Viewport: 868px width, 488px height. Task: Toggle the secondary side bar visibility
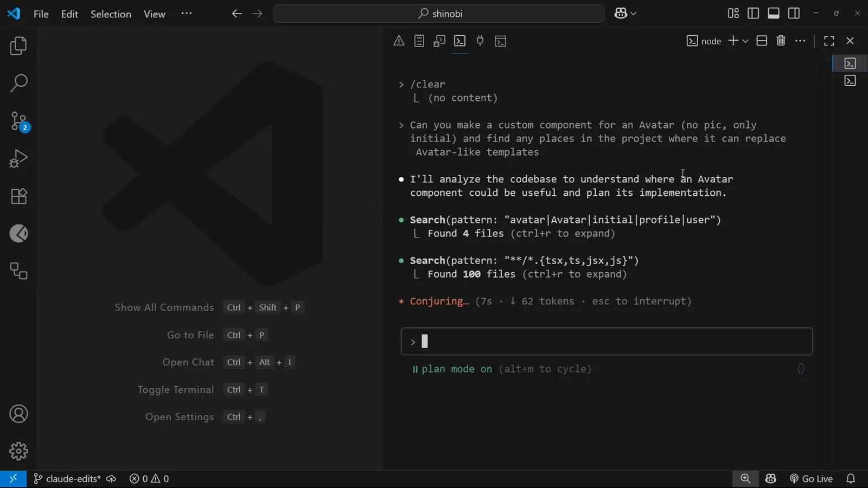click(794, 14)
